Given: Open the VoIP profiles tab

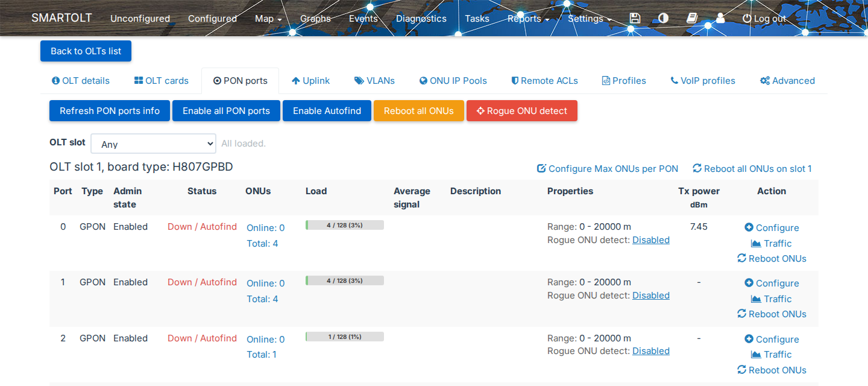Looking at the screenshot, I should pyautogui.click(x=703, y=81).
